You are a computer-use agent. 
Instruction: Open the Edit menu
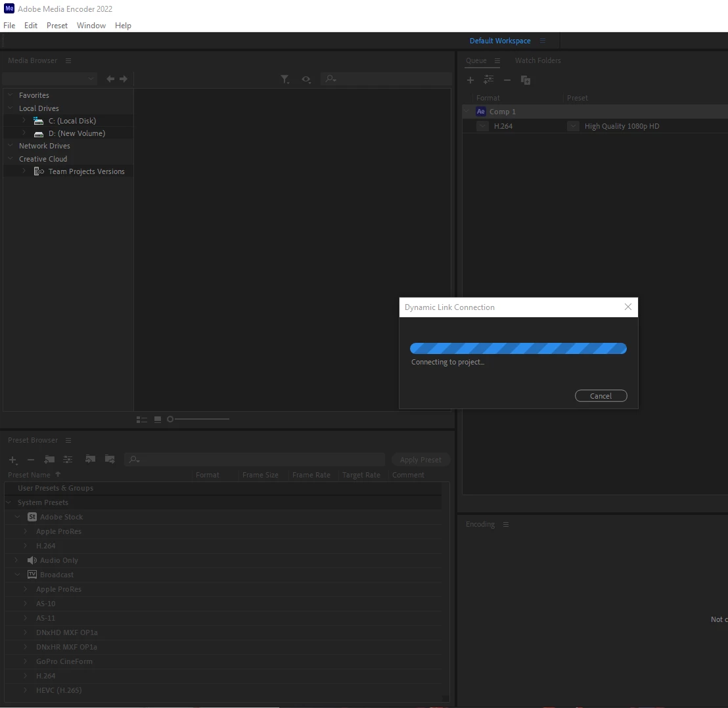coord(31,26)
